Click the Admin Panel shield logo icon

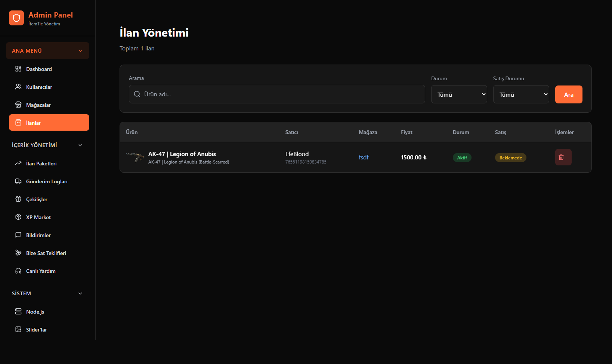[16, 18]
